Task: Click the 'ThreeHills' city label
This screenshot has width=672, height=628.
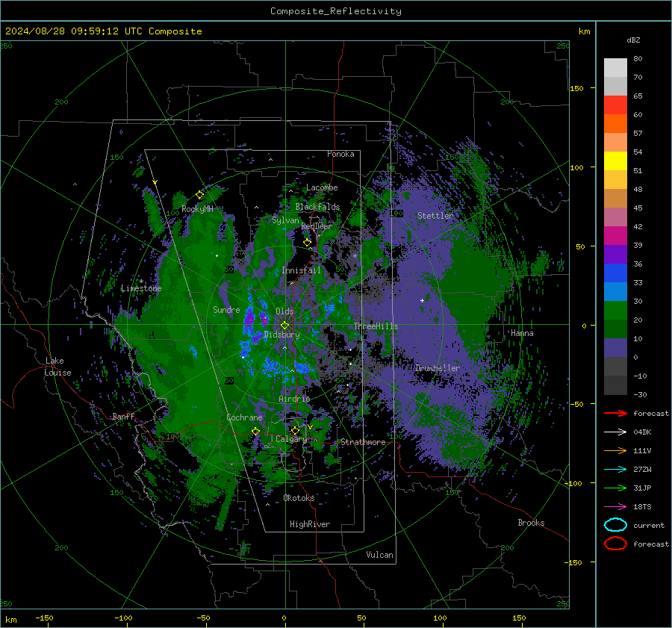Action: tap(376, 326)
